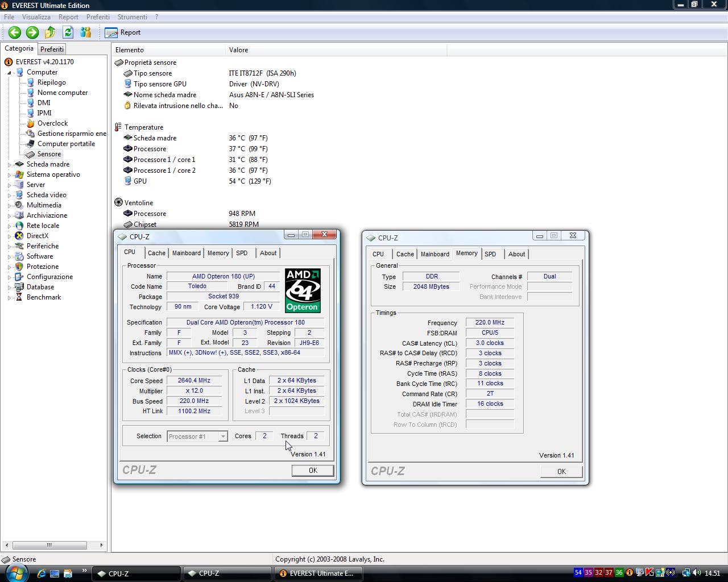Select Nome computer tree item

click(63, 93)
